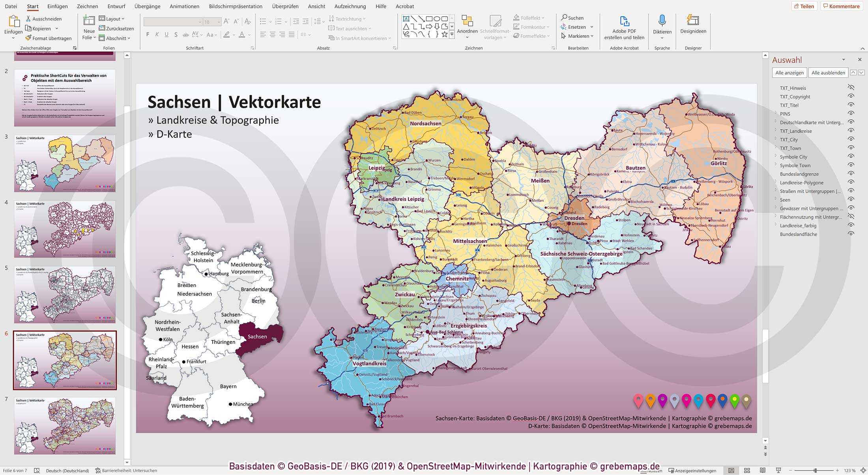Select the Ausschneiden scissors icon

pos(28,19)
